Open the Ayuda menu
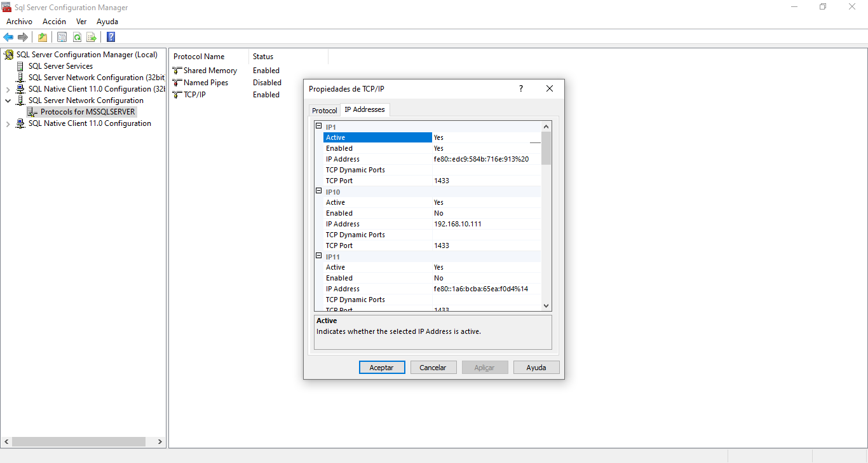Screen dimensions: 868x463 pos(107,22)
